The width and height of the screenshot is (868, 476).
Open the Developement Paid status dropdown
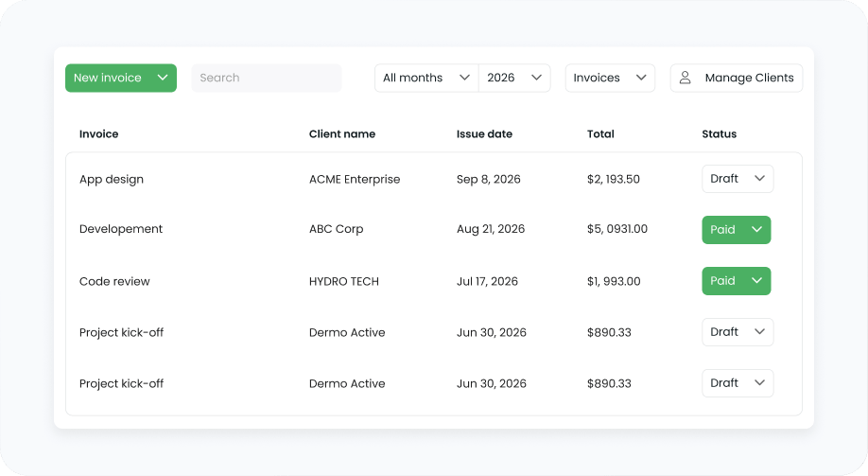coord(737,229)
